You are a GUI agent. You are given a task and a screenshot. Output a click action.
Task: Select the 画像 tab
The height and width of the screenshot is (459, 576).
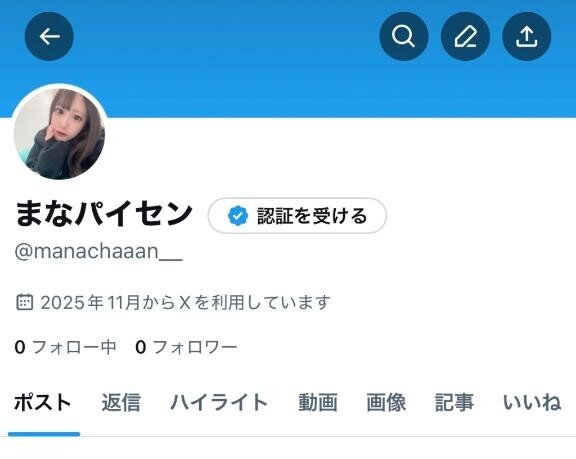point(386,402)
